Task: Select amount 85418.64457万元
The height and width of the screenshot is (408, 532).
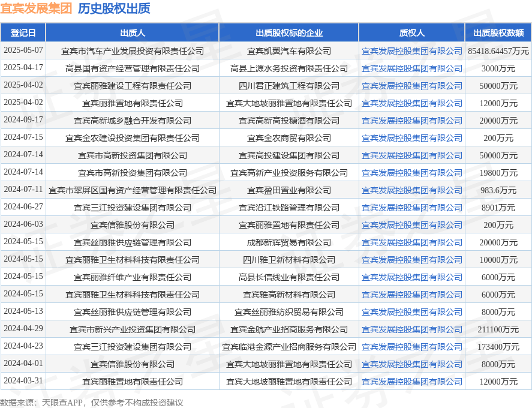Action: click(x=498, y=51)
